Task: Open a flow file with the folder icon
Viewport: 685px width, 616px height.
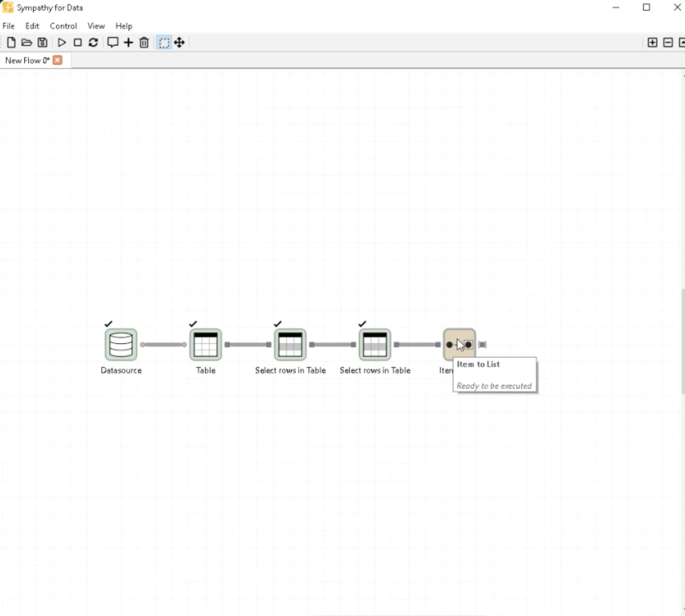Action: coord(27,42)
